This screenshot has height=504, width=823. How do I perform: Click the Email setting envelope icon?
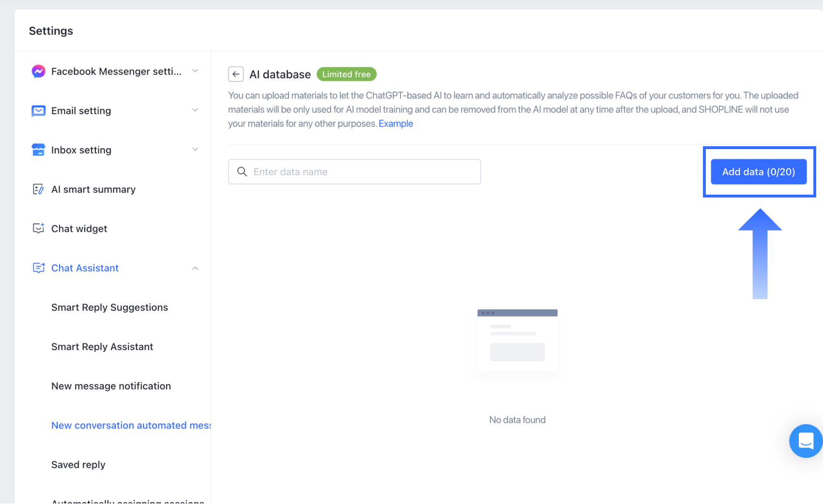pyautogui.click(x=39, y=111)
